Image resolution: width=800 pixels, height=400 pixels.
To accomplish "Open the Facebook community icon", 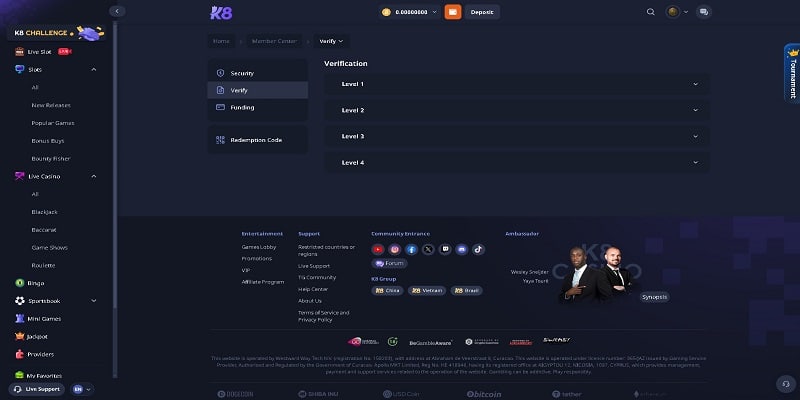I will coord(411,249).
